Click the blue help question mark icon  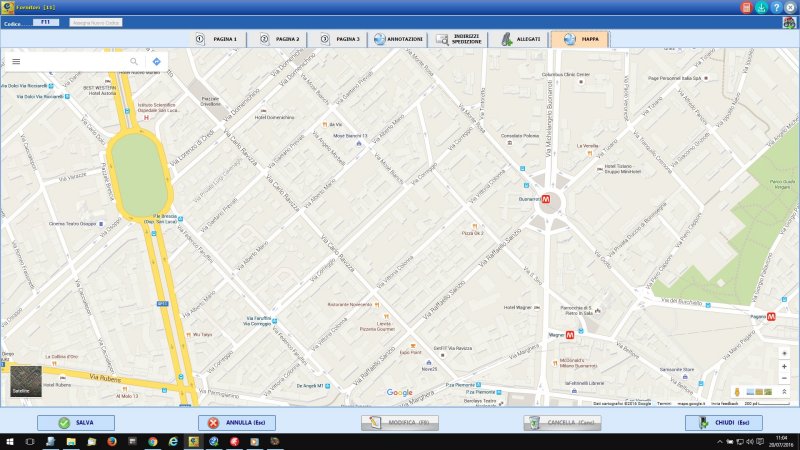[x=776, y=7]
